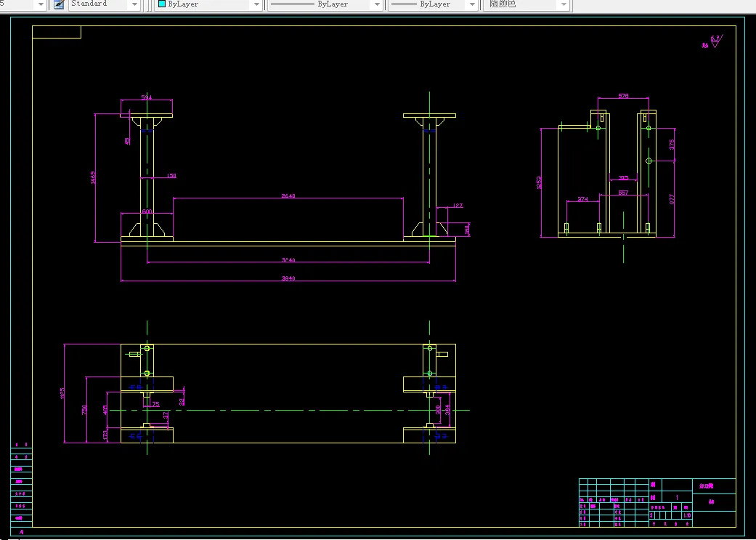
Task: Select the 45 vertical dimension text
Action: pos(127,142)
